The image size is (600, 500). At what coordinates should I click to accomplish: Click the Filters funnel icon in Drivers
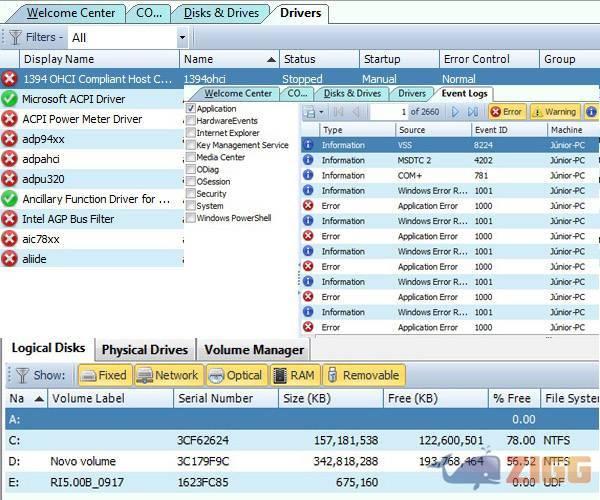point(15,37)
